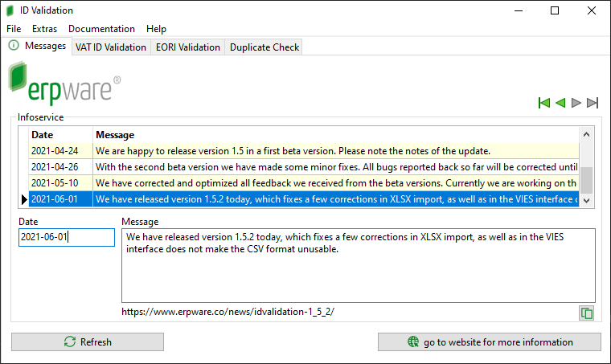611x364 pixels.
Task: Click the Refresh button
Action: point(88,342)
